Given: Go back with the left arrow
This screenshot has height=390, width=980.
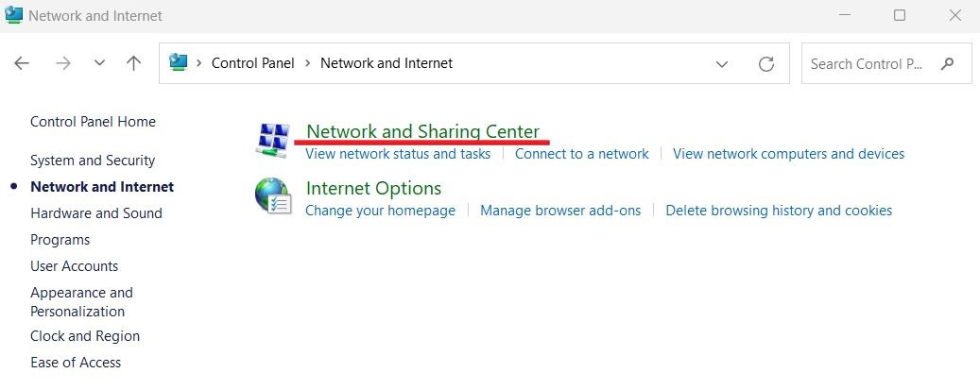Looking at the screenshot, I should coord(22,63).
